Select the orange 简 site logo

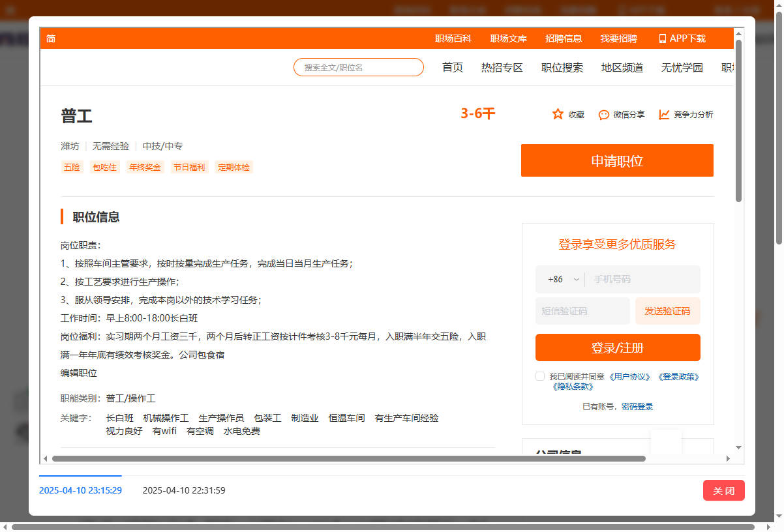pos(50,38)
